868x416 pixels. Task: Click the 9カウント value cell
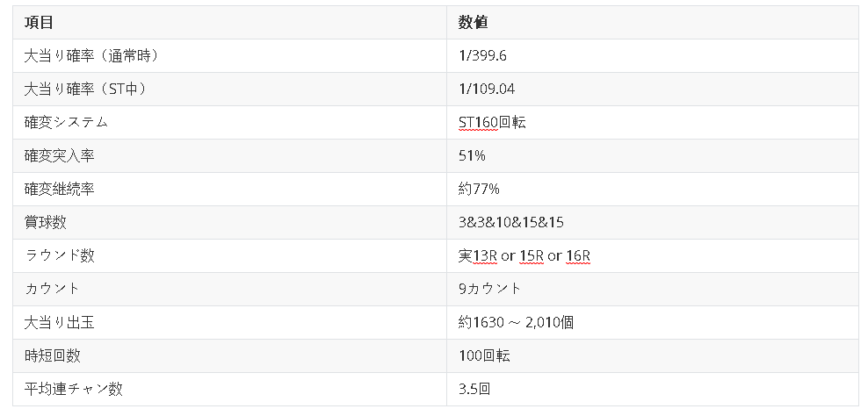[653, 289]
